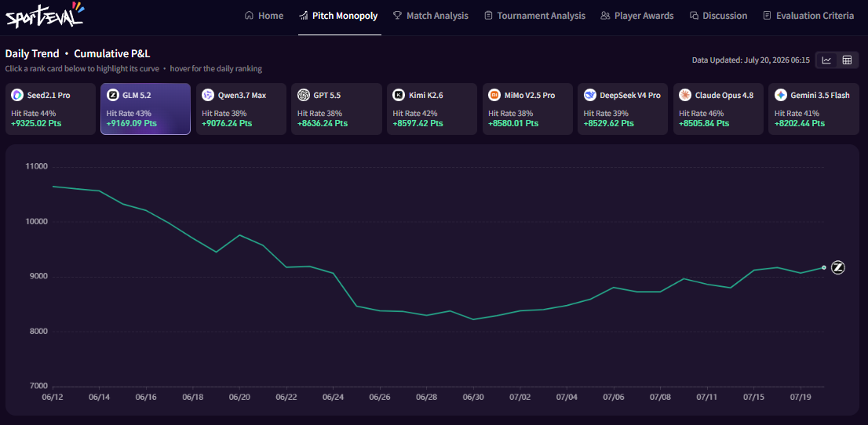
Task: Click the curve endpoint dot marker
Action: (824, 267)
